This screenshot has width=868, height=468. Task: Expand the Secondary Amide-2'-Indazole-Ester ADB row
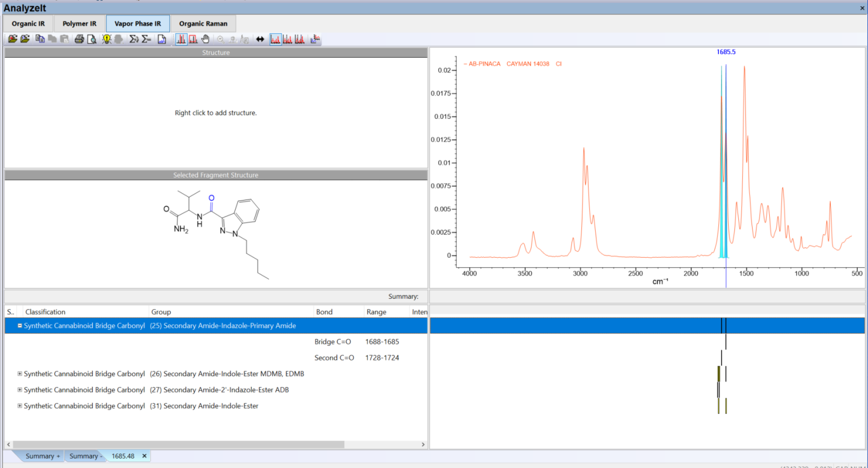point(19,390)
